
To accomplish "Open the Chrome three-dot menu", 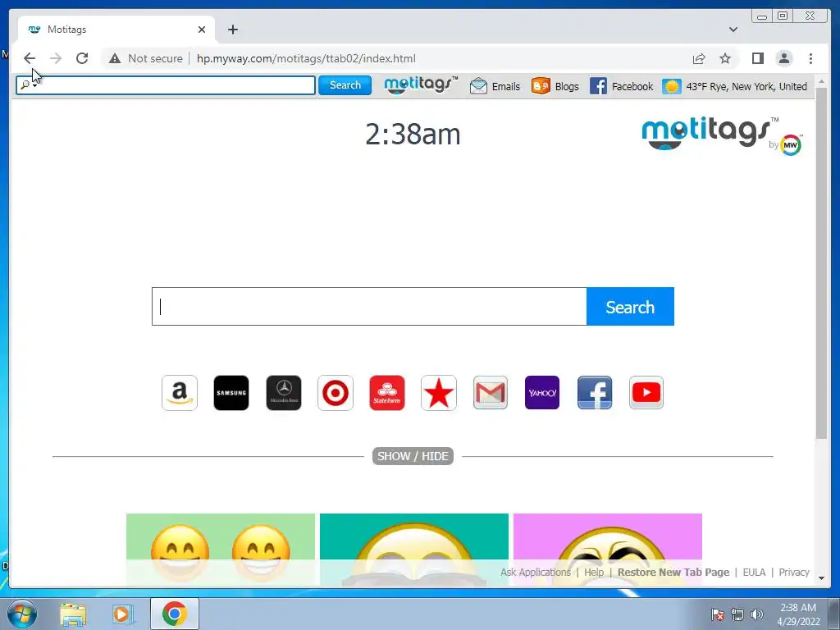I will [810, 58].
